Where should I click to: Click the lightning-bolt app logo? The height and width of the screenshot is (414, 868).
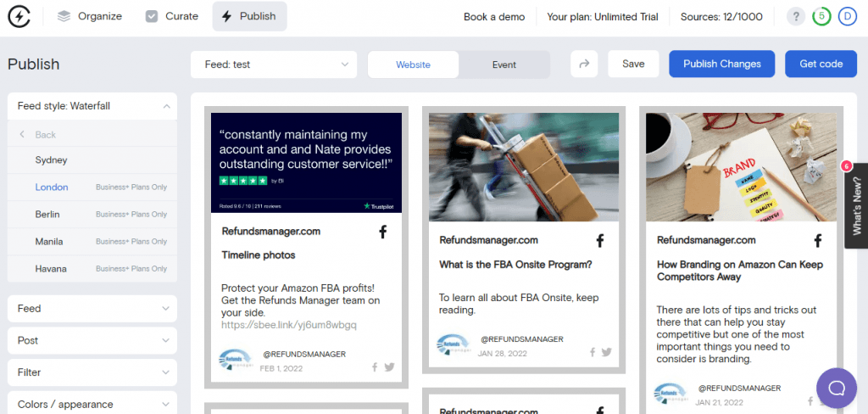coord(19,17)
